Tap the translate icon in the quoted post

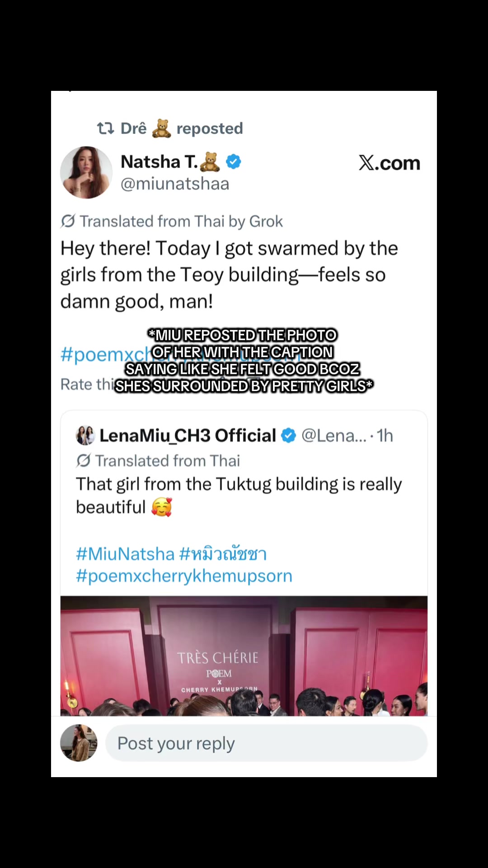click(83, 460)
